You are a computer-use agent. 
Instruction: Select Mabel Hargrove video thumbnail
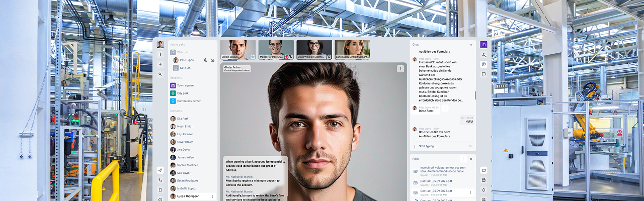coord(276,50)
